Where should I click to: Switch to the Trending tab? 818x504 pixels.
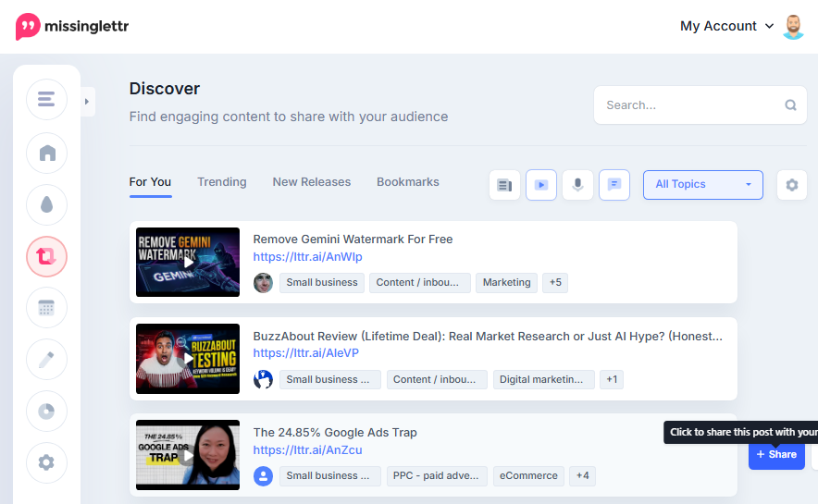click(222, 182)
